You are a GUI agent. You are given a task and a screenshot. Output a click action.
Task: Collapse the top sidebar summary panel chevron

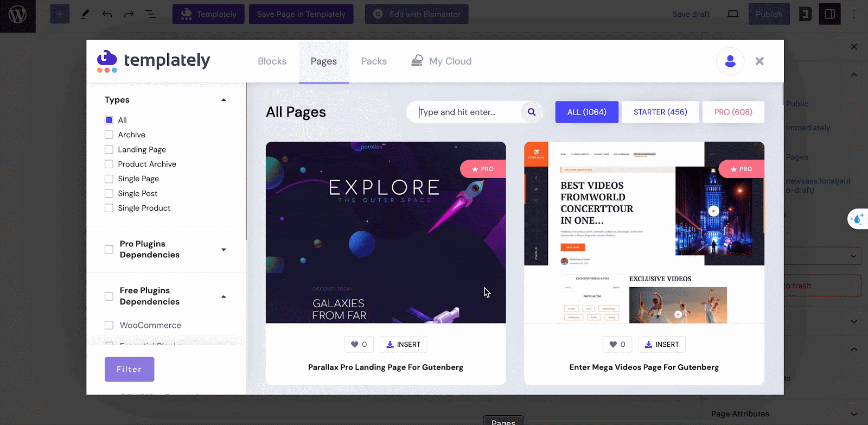(854, 75)
